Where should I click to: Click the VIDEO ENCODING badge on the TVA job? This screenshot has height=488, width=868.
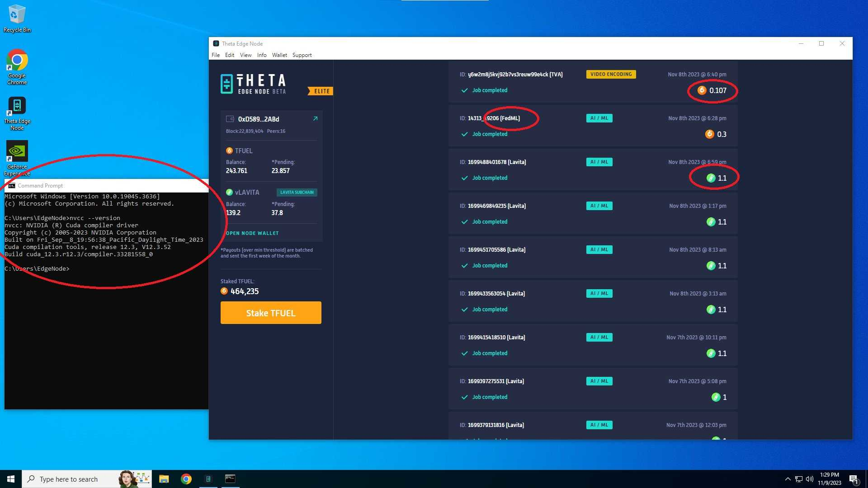[611, 74]
